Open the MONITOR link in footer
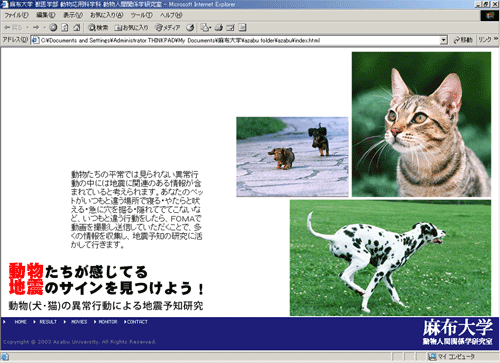Image resolution: width=500 pixels, height=363 pixels. click(x=108, y=322)
